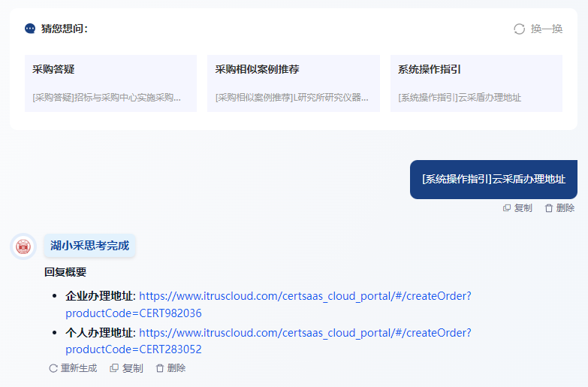Select the 采购相似案例推荐 suggestion card
Screen dimensions: 588x387
[293, 83]
